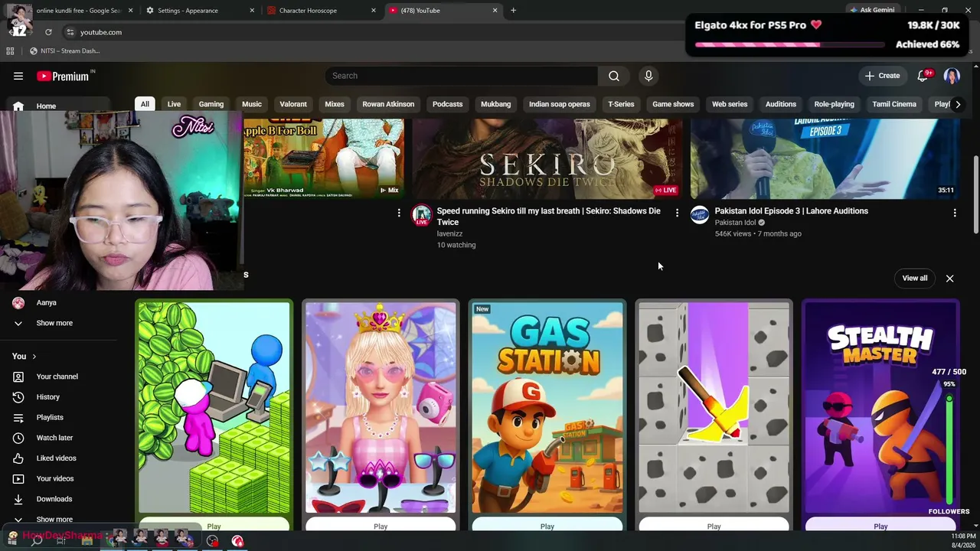
Task: Select the Tamil Cinema filter chip
Action: 894,104
